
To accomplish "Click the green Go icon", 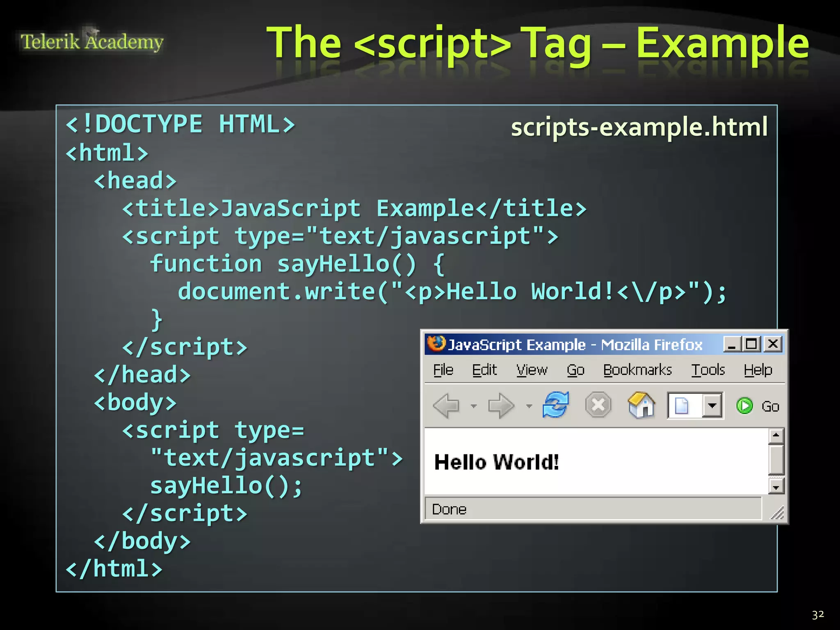I will [x=744, y=406].
